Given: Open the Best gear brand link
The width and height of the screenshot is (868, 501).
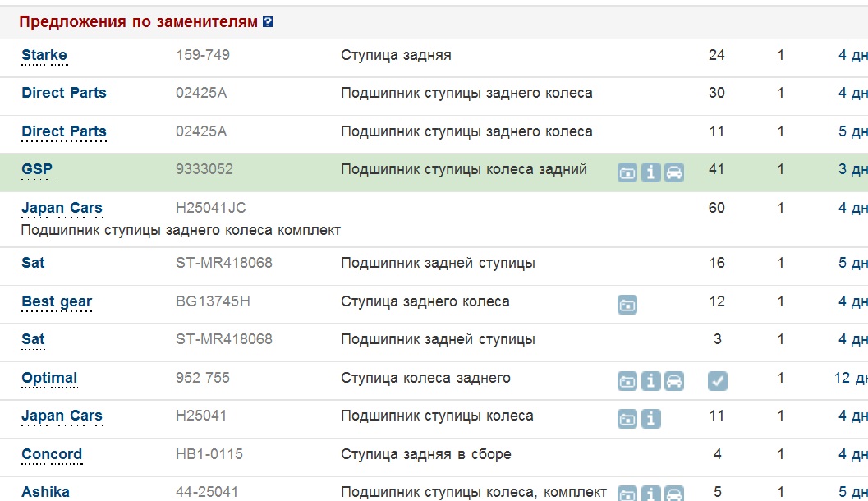Looking at the screenshot, I should click(x=57, y=301).
